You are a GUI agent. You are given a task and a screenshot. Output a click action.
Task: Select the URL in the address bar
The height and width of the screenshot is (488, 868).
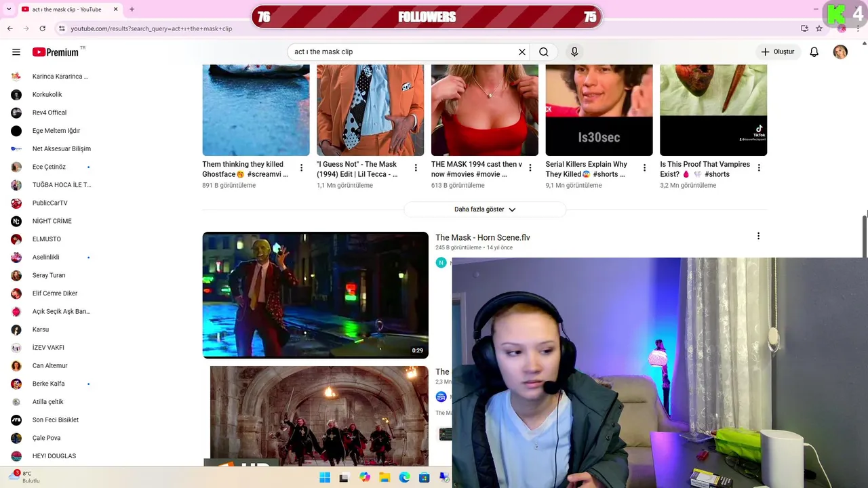point(151,28)
